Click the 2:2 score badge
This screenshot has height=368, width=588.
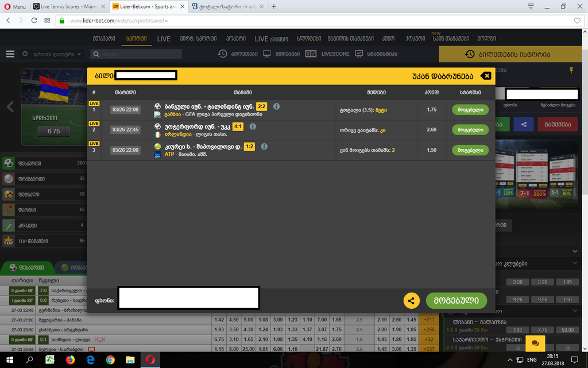point(261,106)
